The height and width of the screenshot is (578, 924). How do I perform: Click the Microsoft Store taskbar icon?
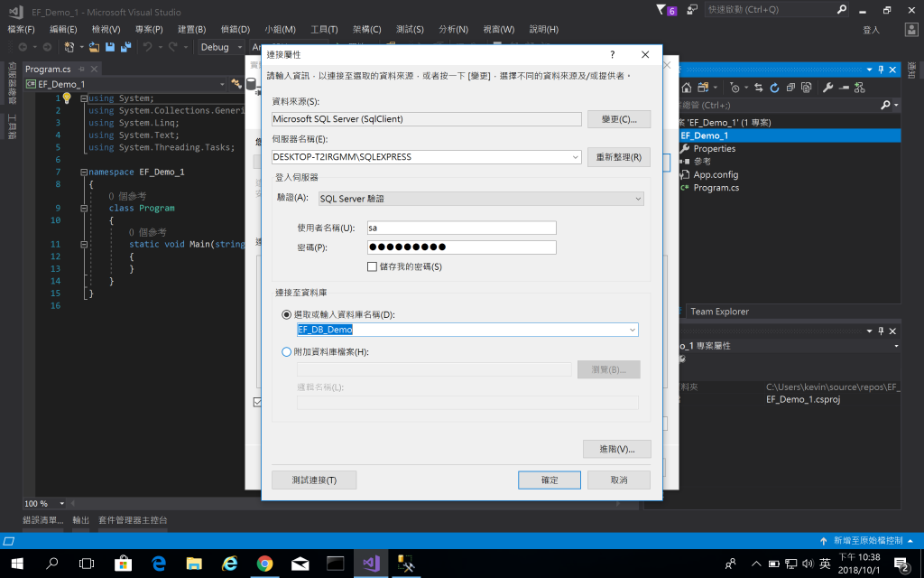tap(123, 564)
